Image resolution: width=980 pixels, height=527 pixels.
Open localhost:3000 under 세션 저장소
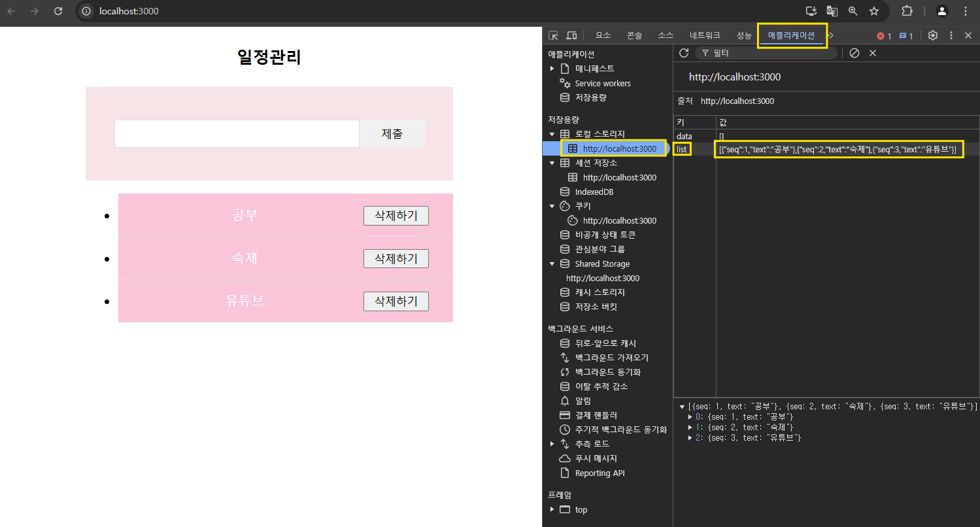pos(619,177)
